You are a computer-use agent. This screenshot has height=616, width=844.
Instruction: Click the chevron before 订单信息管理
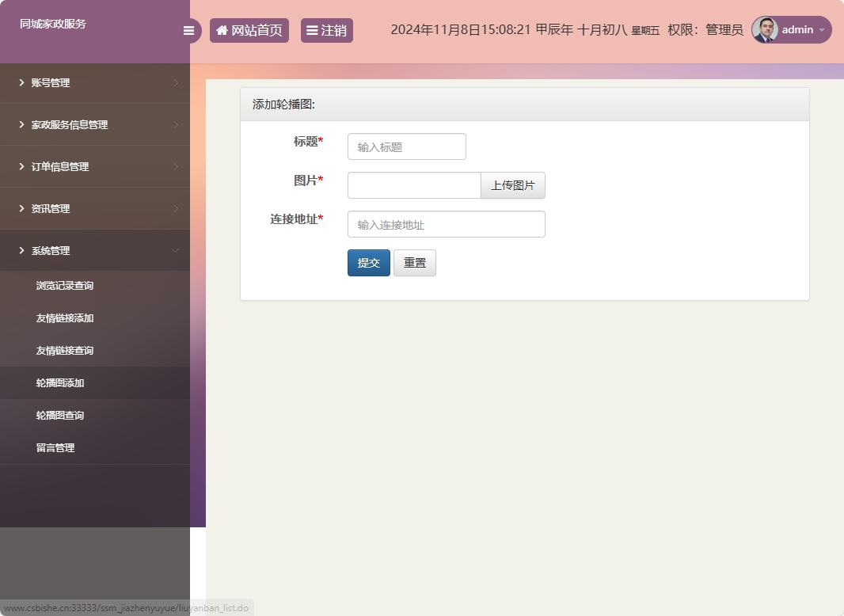[x=21, y=166]
